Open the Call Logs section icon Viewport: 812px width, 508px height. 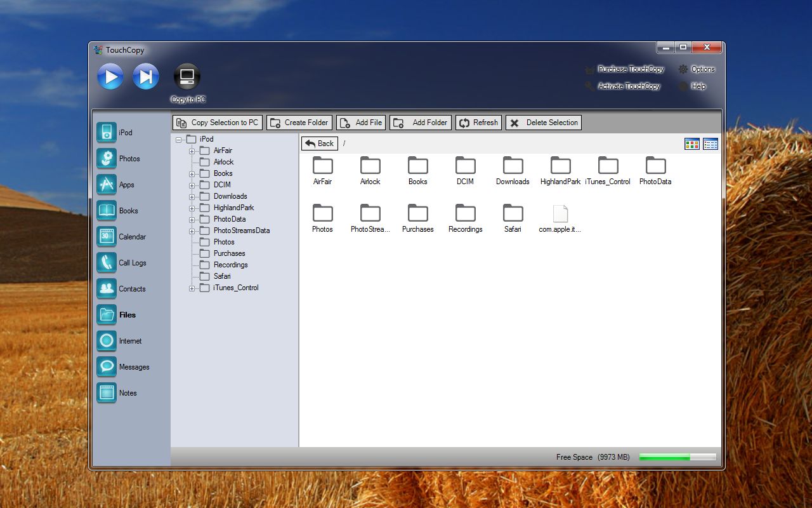pos(107,263)
